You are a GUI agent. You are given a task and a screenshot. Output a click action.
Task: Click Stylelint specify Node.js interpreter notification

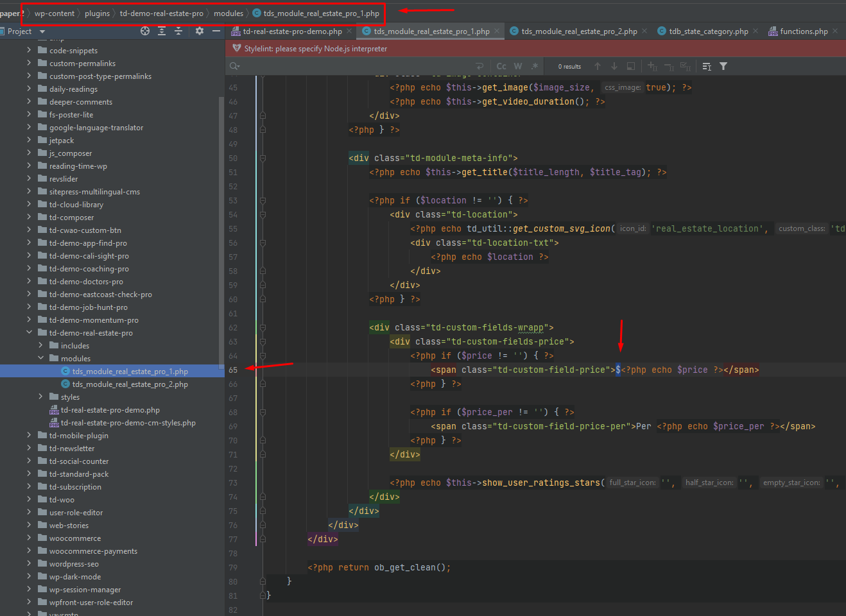click(316, 48)
